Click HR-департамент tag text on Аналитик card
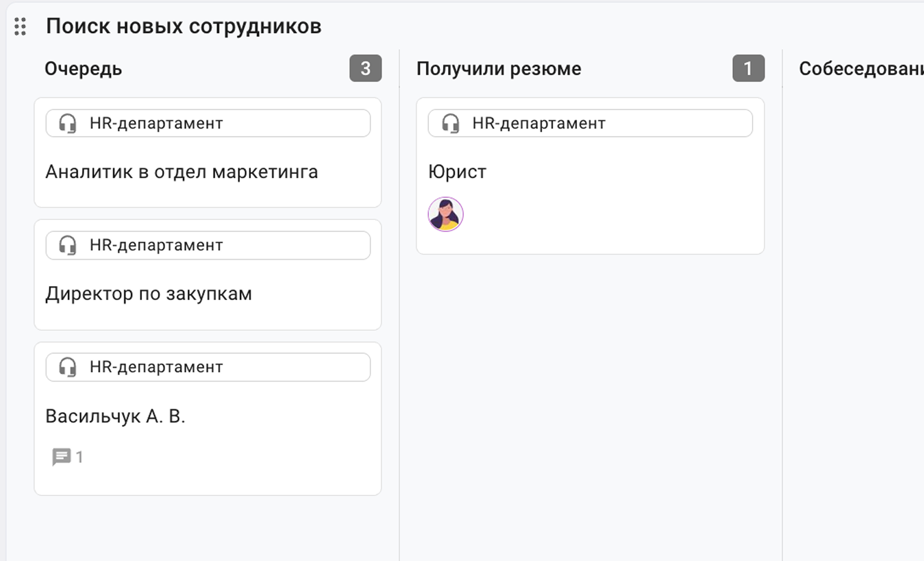924x561 pixels. pos(156,124)
